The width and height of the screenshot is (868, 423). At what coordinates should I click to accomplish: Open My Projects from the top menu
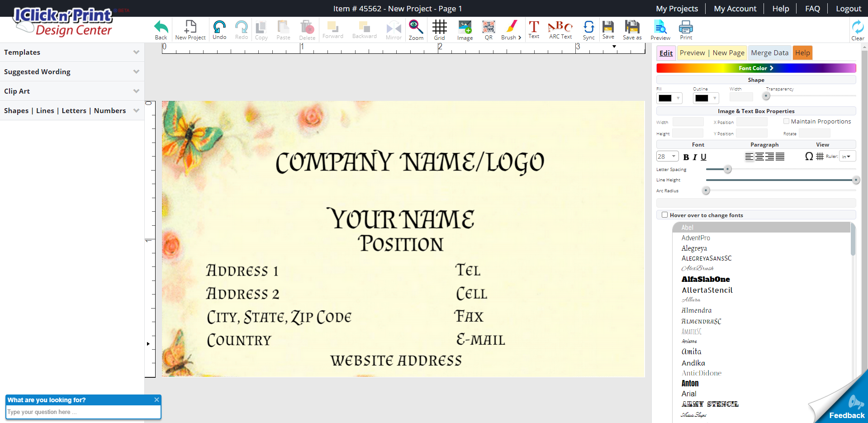676,8
